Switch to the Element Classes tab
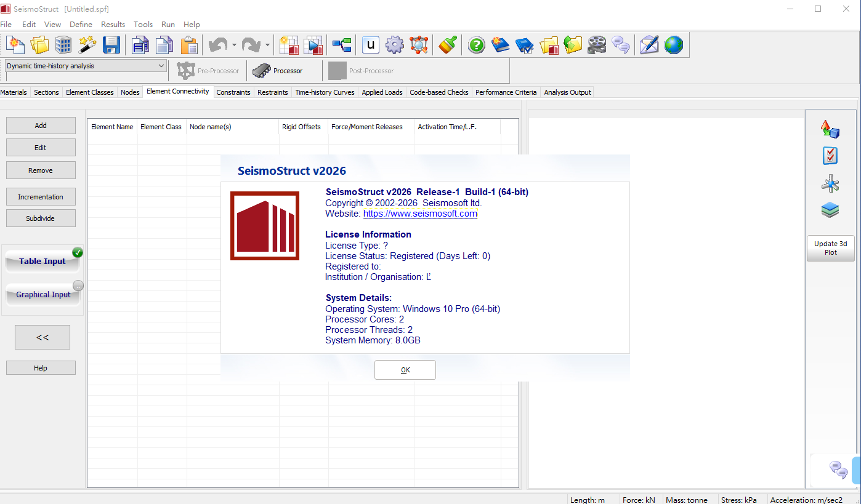Viewport: 861px width, 504px height. (90, 92)
